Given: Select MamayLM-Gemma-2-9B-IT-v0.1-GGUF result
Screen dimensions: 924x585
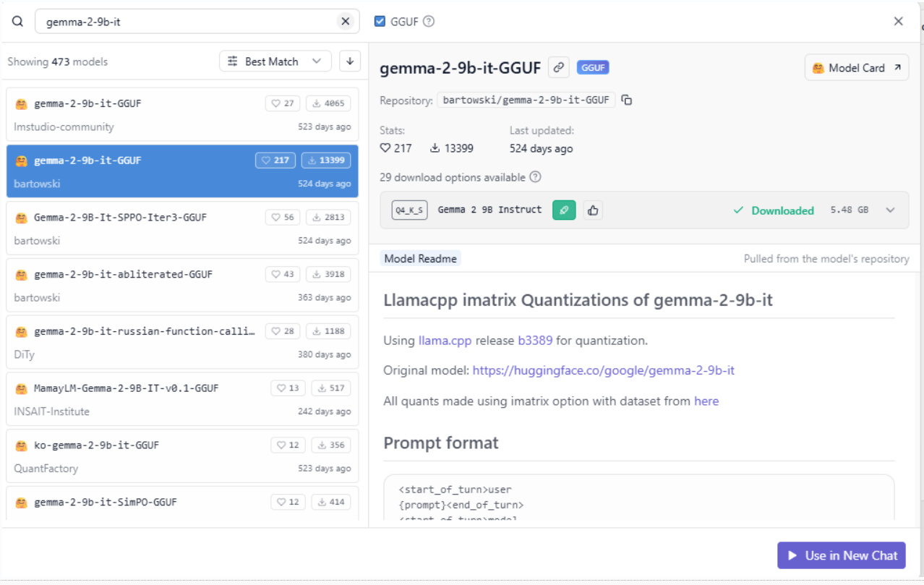Looking at the screenshot, I should [x=182, y=399].
